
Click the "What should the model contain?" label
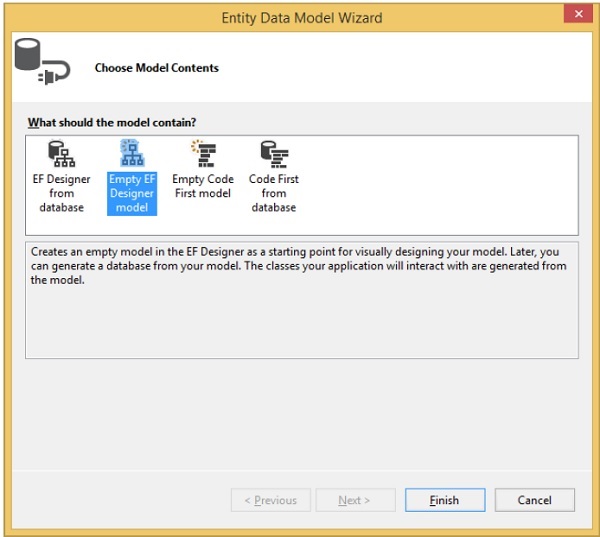click(x=112, y=123)
